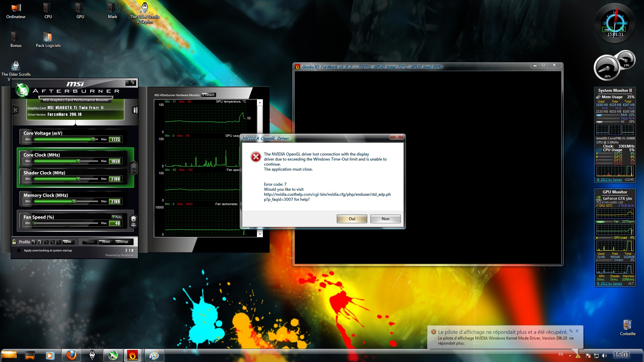Click the Memory Clock value field 2100
This screenshot has height=362, width=644.
(115, 201)
